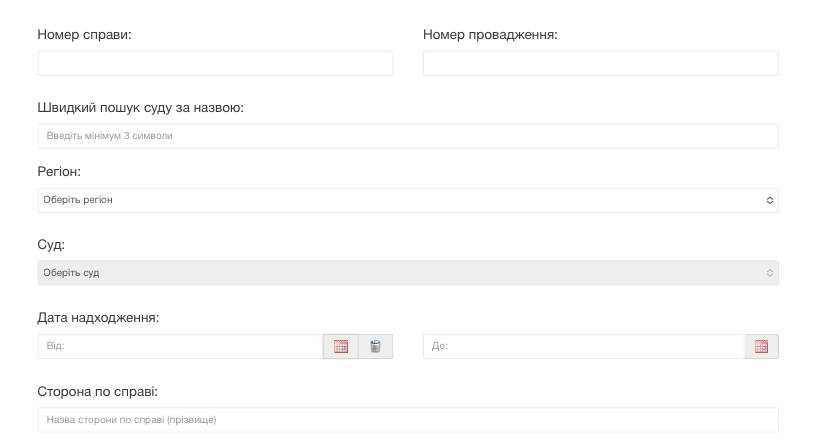Click the trash icon to clear dates
The height and width of the screenshot is (443, 828).
376,347
